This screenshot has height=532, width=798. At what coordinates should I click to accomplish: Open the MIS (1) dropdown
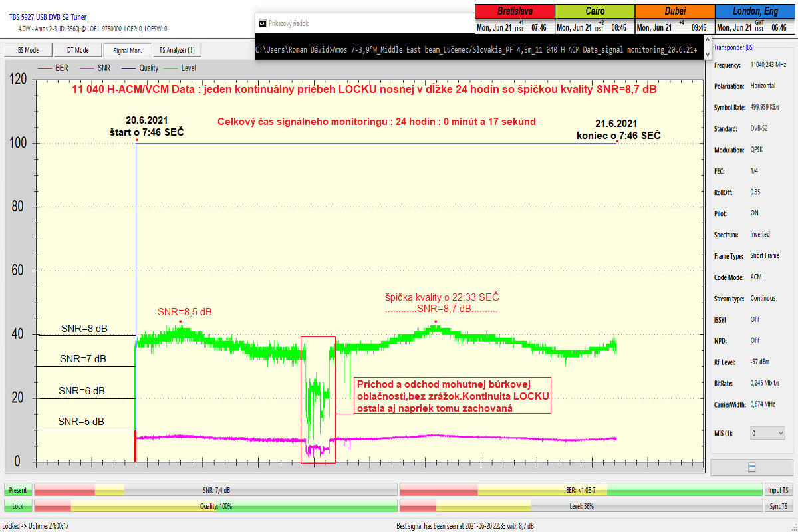point(766,433)
